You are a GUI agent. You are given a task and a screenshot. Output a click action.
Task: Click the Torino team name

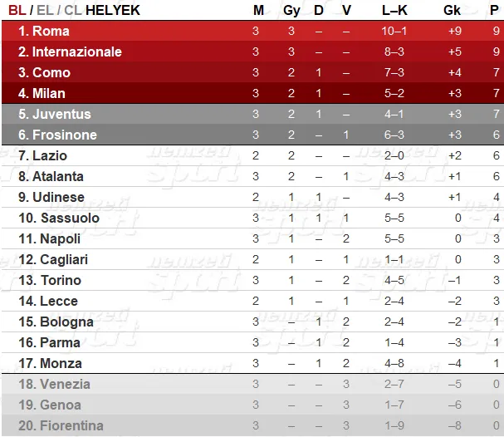tap(61, 280)
